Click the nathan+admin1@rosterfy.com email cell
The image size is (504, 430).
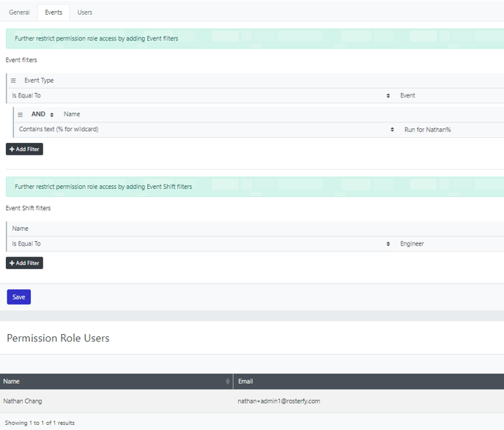point(278,401)
